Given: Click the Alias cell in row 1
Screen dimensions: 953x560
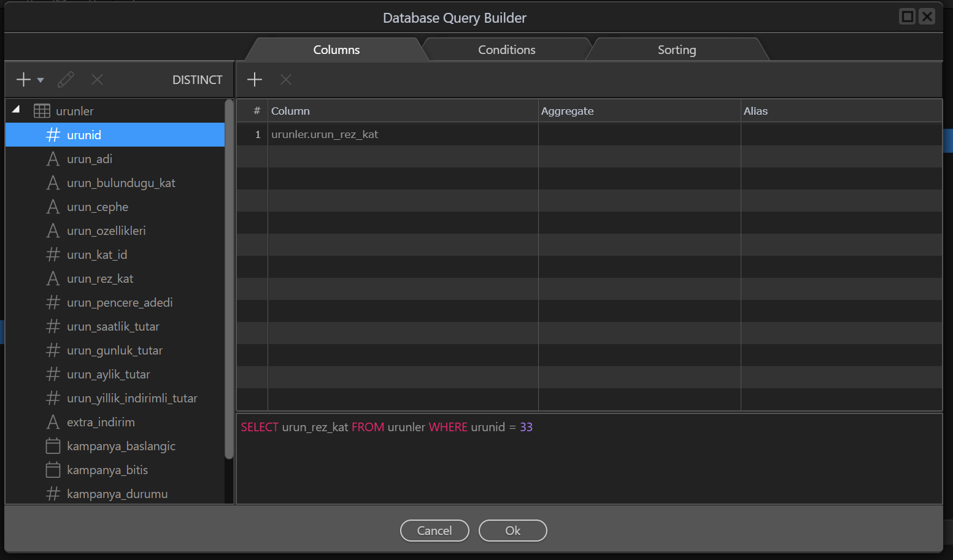Looking at the screenshot, I should click(x=841, y=134).
